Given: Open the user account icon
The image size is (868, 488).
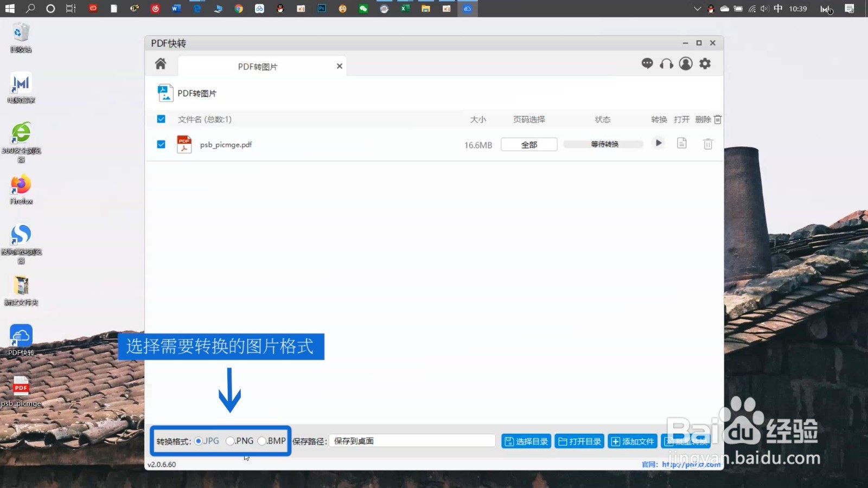Looking at the screenshot, I should [x=686, y=63].
